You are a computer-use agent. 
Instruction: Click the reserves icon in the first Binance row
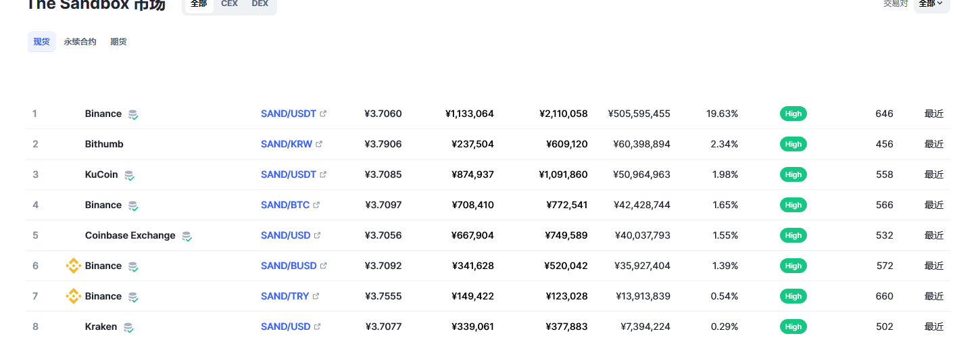click(x=133, y=114)
